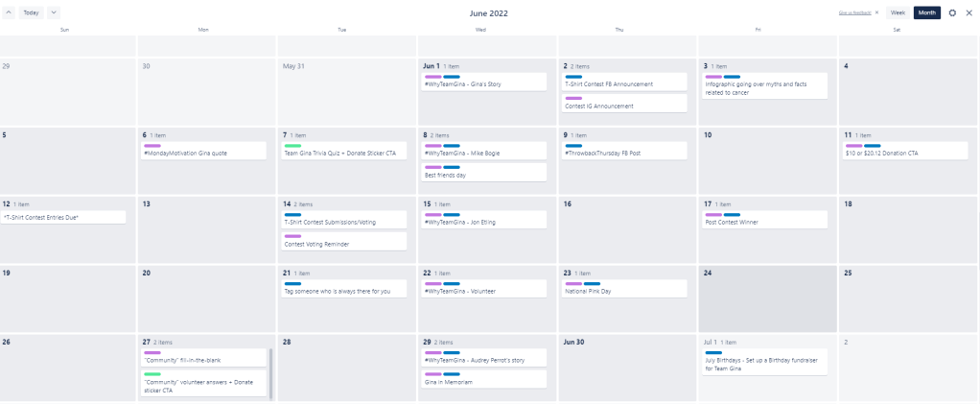Jump to Today
The width and height of the screenshot is (980, 404).
[x=32, y=12]
